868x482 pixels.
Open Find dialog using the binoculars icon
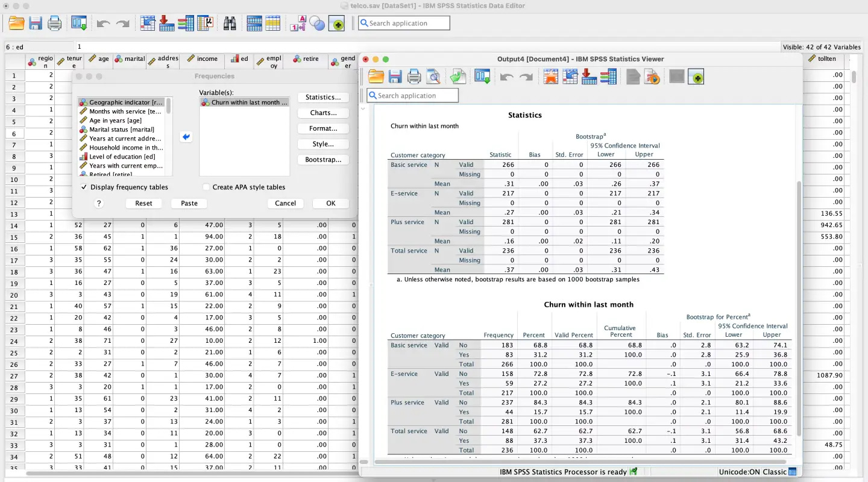231,23
